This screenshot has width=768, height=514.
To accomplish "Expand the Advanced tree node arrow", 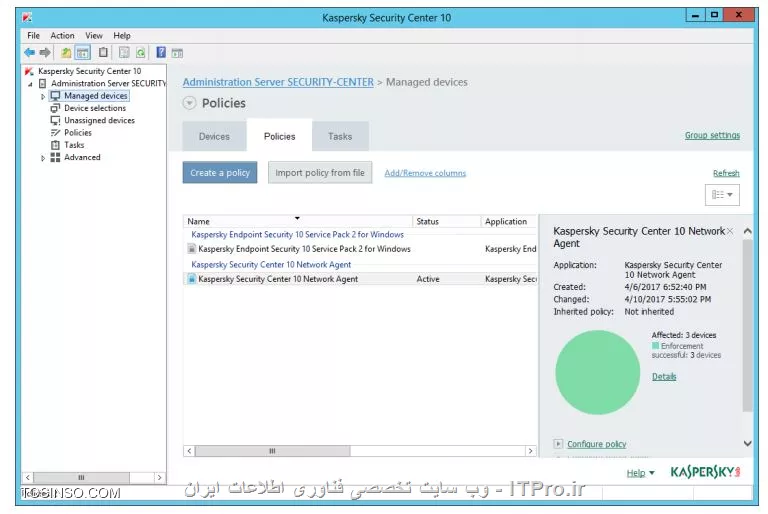I will 43,158.
